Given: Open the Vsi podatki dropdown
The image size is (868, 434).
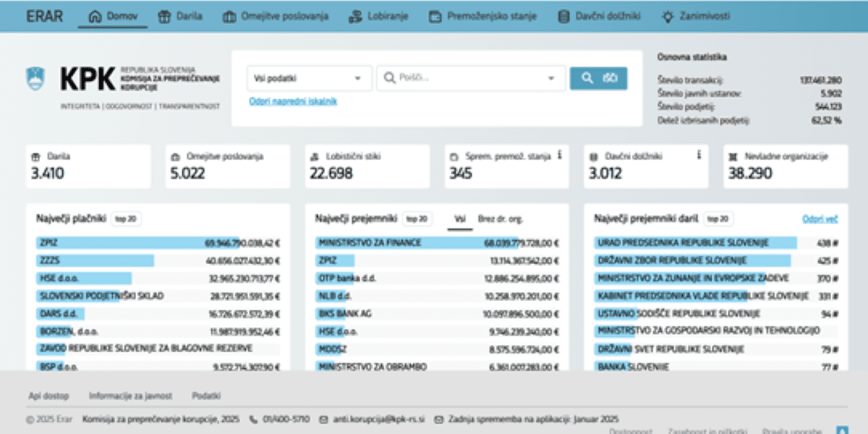Looking at the screenshot, I should [x=309, y=78].
